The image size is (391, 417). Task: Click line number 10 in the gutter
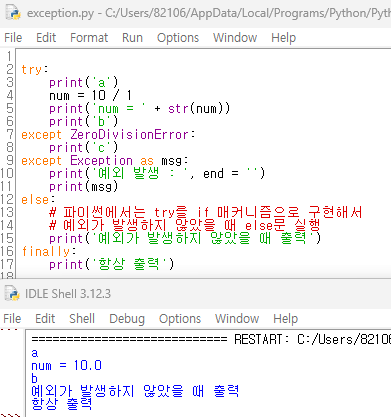tap(7, 173)
